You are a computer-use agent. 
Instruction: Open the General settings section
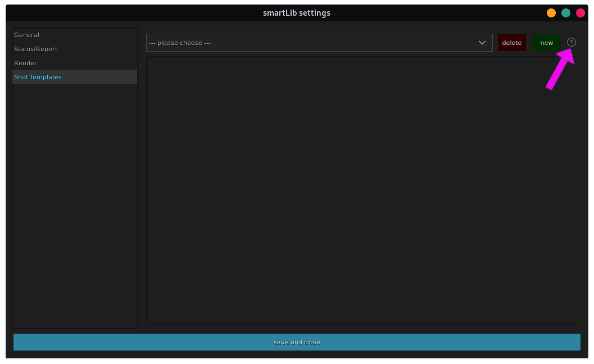(x=27, y=35)
